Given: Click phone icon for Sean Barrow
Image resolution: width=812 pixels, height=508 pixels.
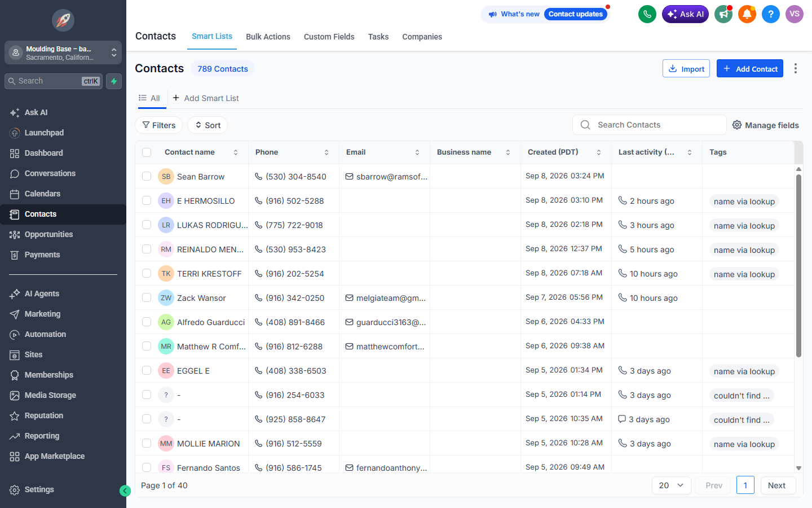Looking at the screenshot, I should pyautogui.click(x=259, y=177).
